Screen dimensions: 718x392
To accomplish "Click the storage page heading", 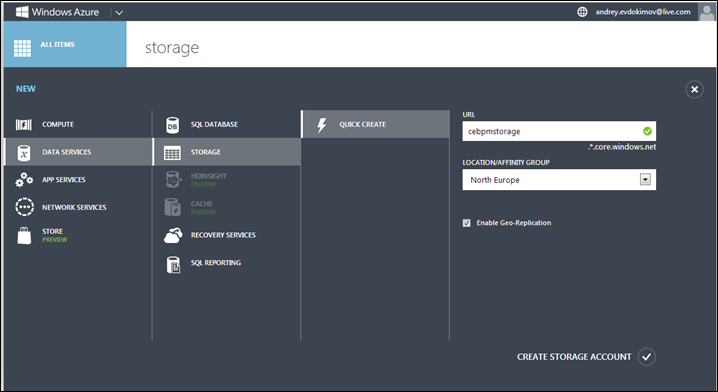I will click(172, 48).
